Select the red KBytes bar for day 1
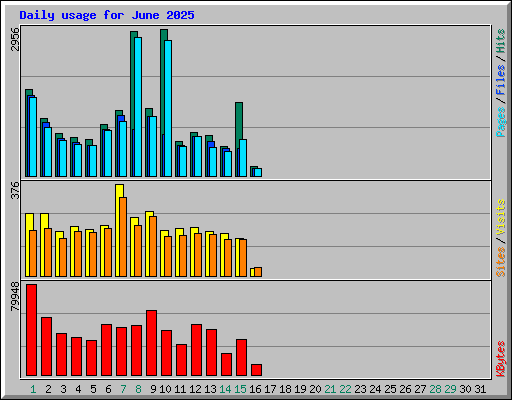 click(31, 330)
